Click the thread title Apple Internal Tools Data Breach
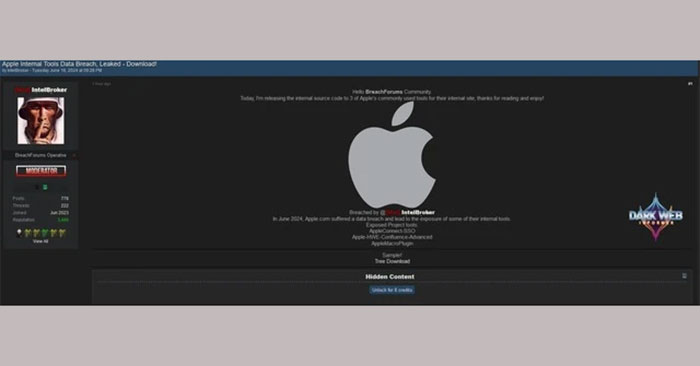The width and height of the screenshot is (700, 366). point(79,64)
